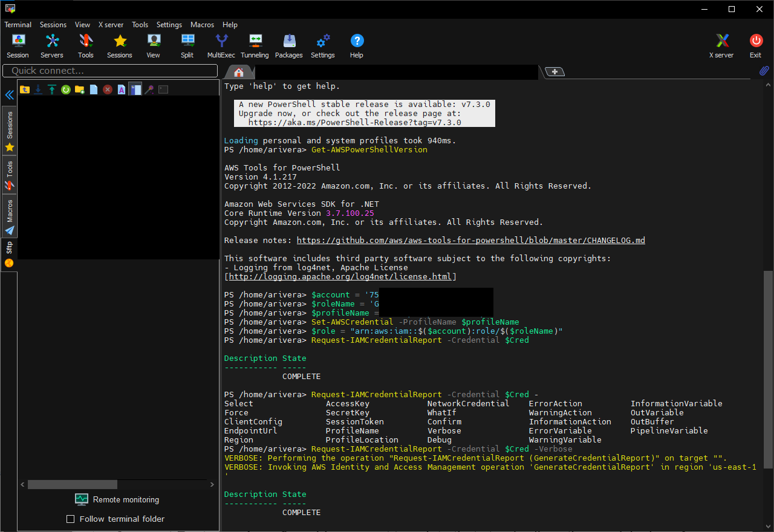774x532 pixels.
Task: Open the Settings menu
Action: (x=169, y=25)
